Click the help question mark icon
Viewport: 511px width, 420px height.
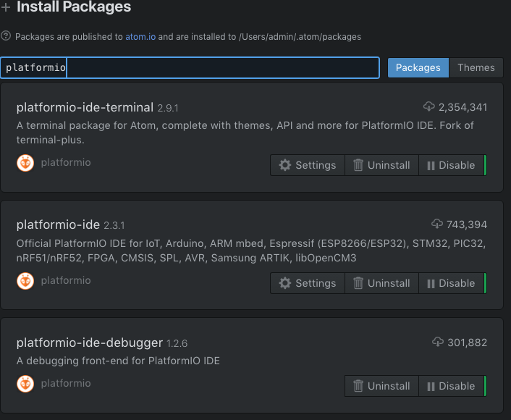click(x=6, y=35)
